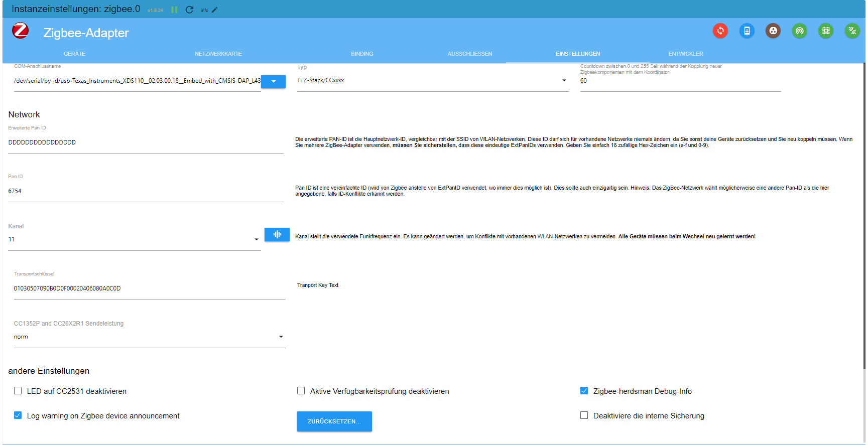
Task: Click the Pan ID field showing 6754
Action: [x=146, y=192]
